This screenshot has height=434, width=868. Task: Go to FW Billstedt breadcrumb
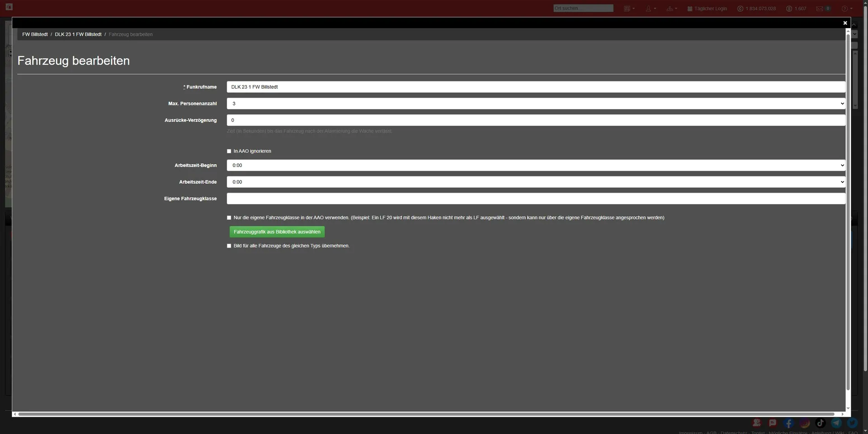tap(35, 34)
